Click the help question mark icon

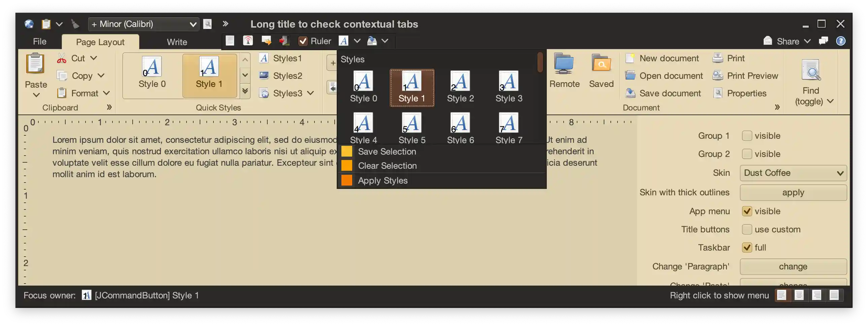click(841, 41)
